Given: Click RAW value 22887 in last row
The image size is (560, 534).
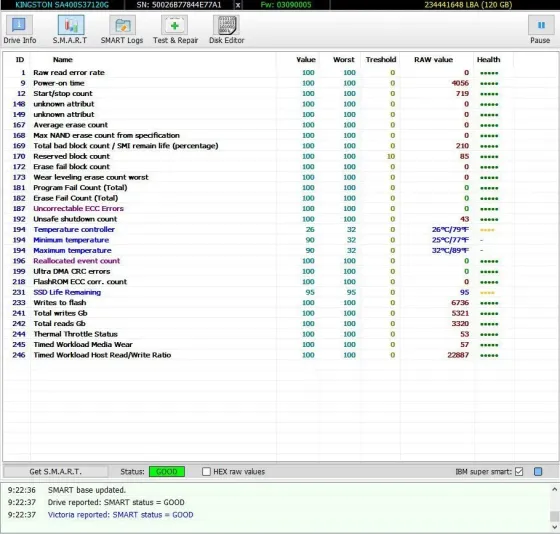Looking at the screenshot, I should (458, 355).
